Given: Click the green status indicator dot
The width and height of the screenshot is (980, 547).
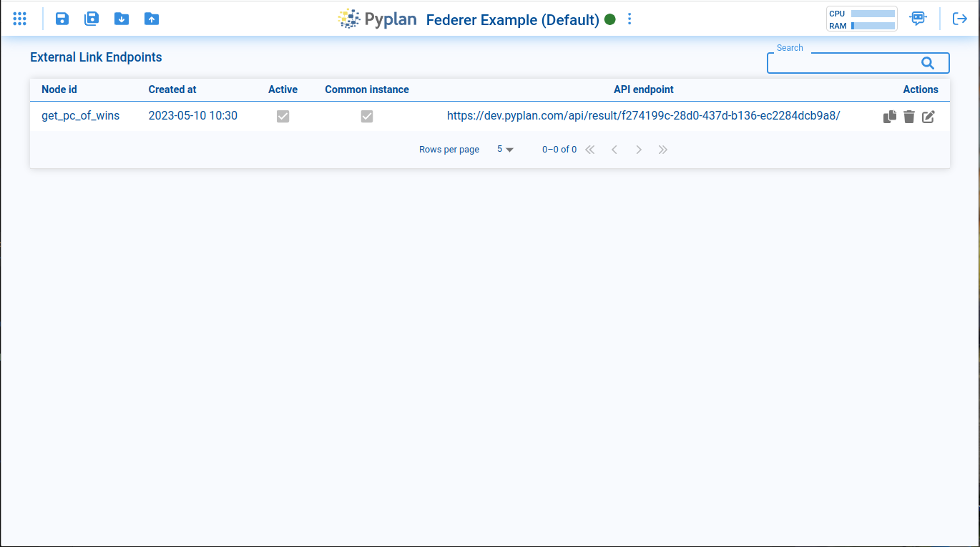Looking at the screenshot, I should [x=609, y=20].
